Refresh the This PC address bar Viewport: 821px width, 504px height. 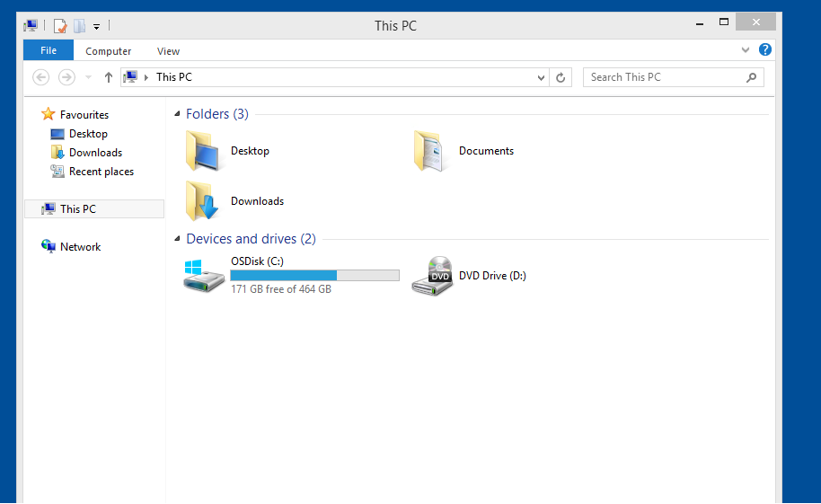tap(561, 78)
